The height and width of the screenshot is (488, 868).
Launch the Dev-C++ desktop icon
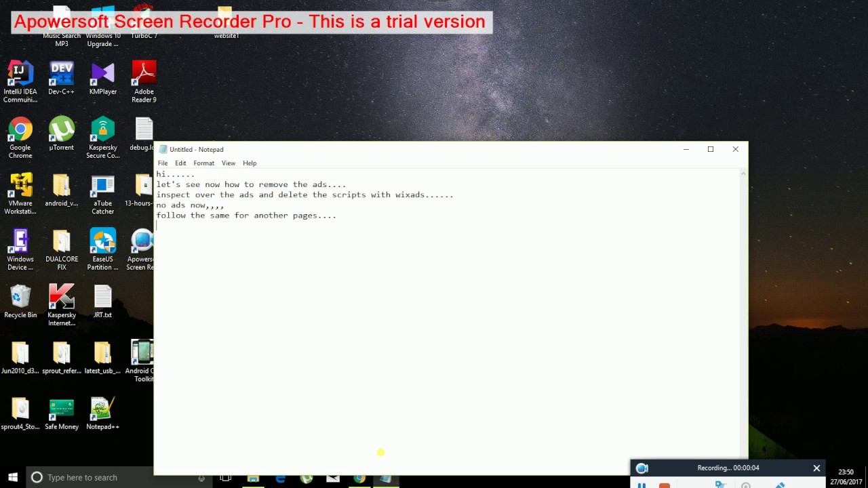pyautogui.click(x=62, y=79)
